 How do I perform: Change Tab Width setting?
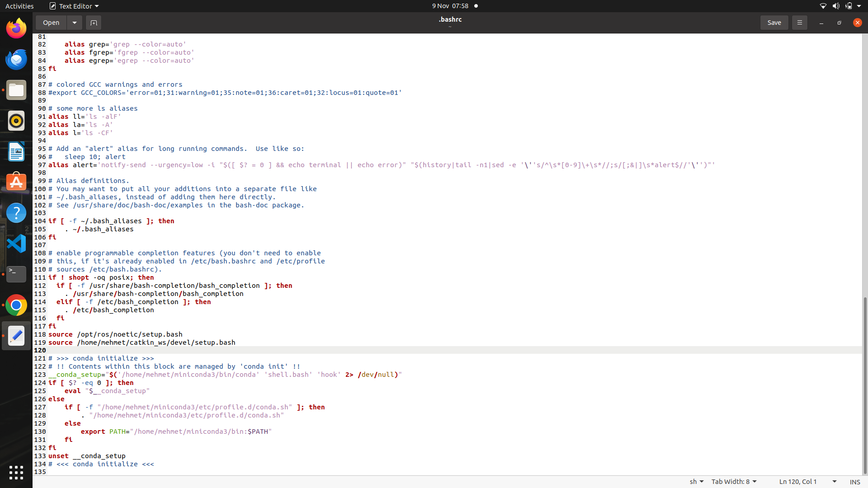point(733,482)
